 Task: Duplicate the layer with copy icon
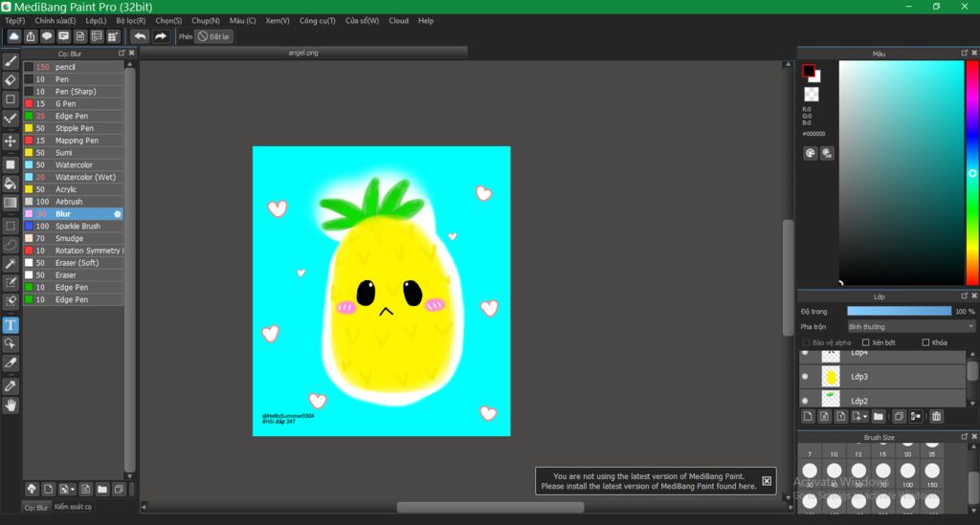tap(899, 416)
